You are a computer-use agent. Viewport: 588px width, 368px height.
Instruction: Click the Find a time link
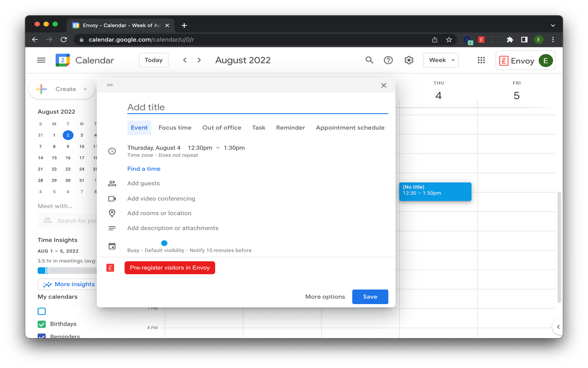[x=144, y=168]
